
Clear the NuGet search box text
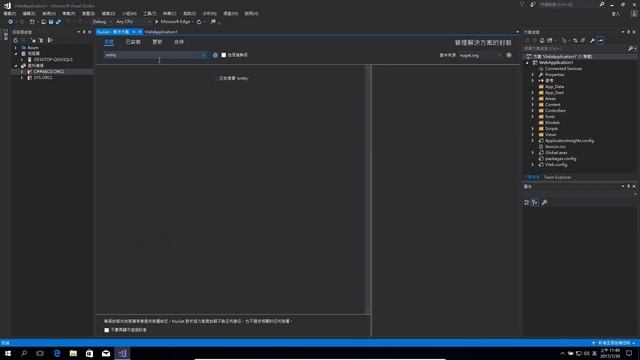point(203,55)
